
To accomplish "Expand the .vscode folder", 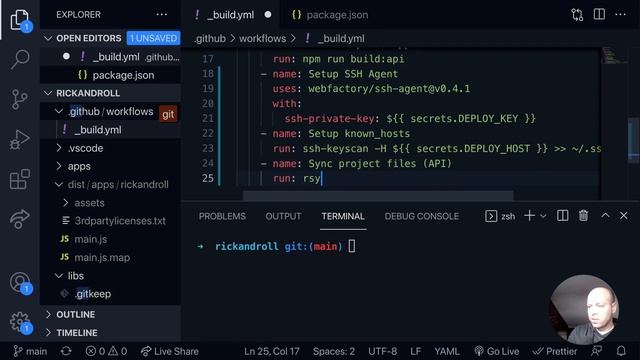I will (59, 148).
